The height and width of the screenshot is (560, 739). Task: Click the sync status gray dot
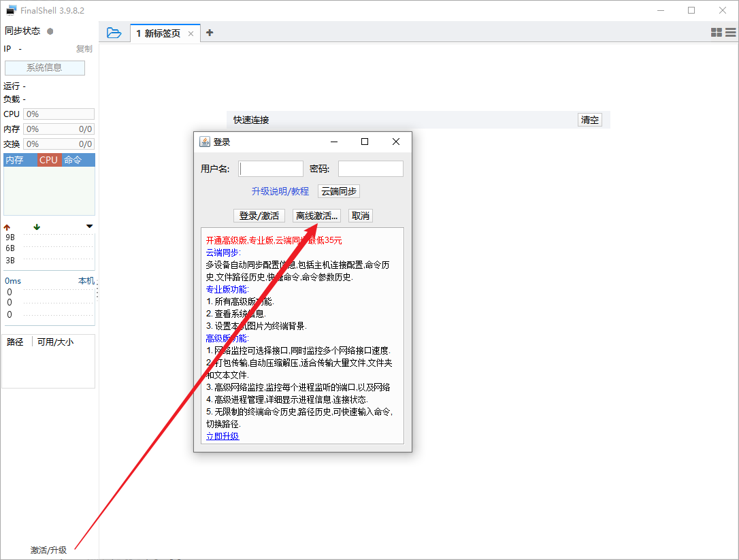click(x=50, y=31)
